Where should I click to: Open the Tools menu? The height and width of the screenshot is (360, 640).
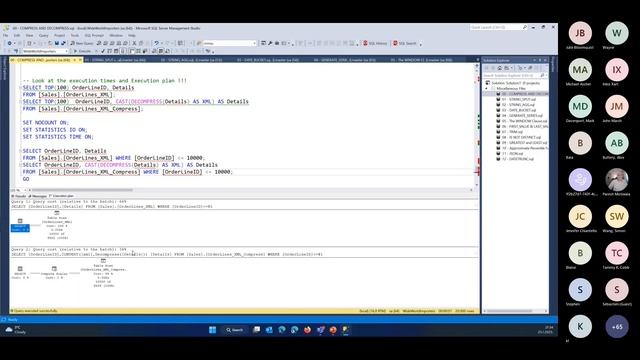(x=75, y=36)
